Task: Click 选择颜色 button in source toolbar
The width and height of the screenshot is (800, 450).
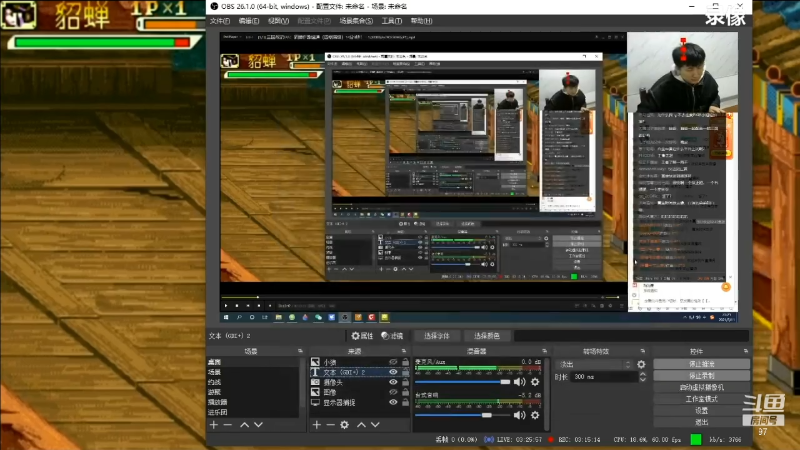Action: 486,336
